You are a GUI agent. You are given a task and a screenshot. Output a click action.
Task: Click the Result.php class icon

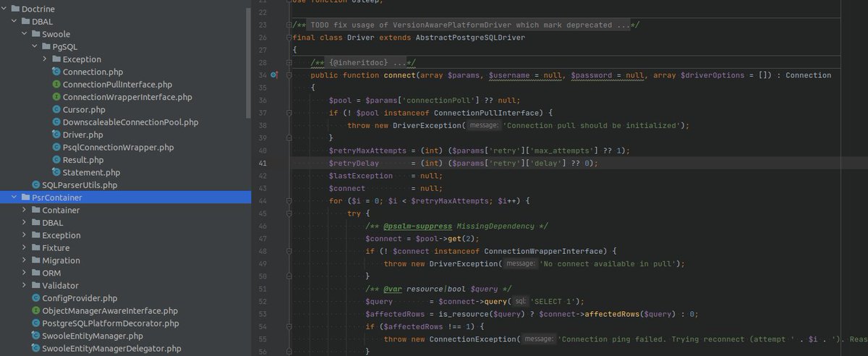coord(56,160)
